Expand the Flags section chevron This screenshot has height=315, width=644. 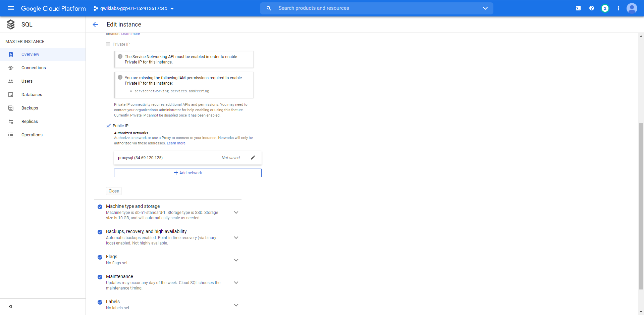236,260
